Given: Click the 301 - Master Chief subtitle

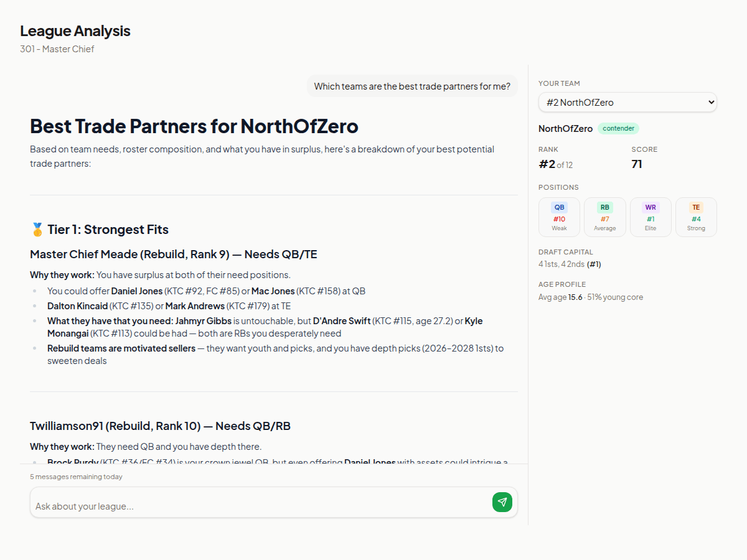Looking at the screenshot, I should coord(57,49).
